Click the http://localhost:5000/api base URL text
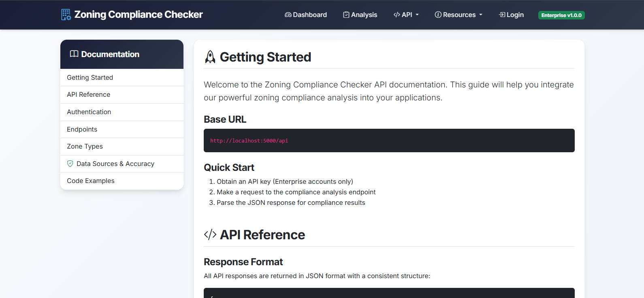 pos(249,140)
